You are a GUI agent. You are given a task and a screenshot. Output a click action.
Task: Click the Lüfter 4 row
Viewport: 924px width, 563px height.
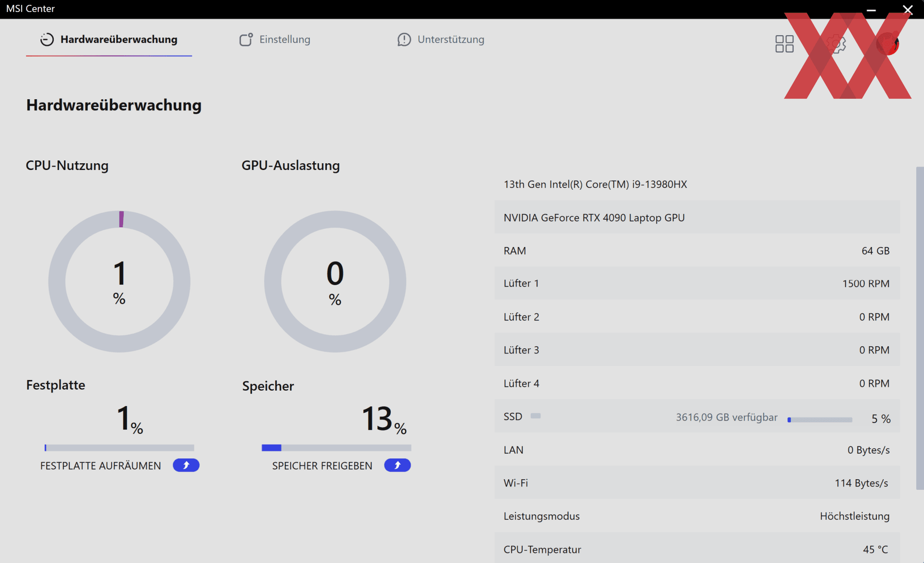697,383
